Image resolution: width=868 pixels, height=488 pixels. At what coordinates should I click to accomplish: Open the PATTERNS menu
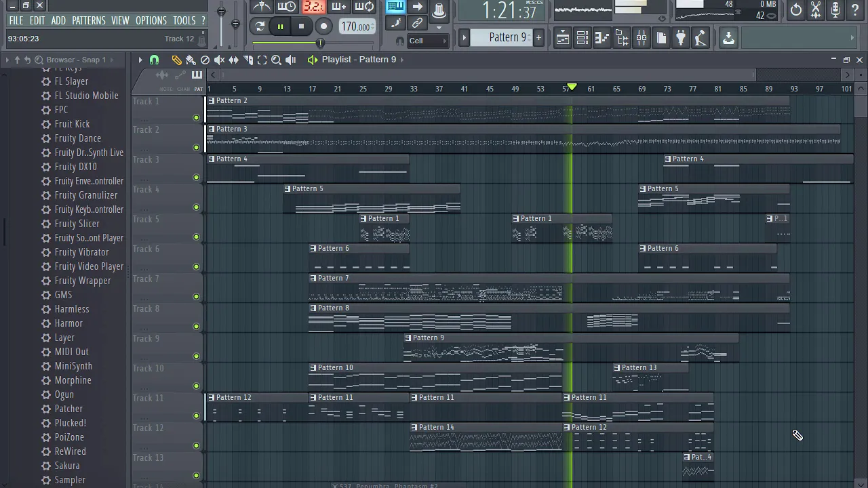[x=89, y=20]
